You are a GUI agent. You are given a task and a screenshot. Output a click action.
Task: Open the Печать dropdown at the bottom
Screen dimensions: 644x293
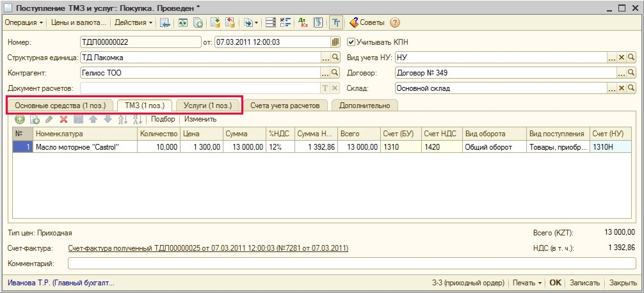coord(527,283)
